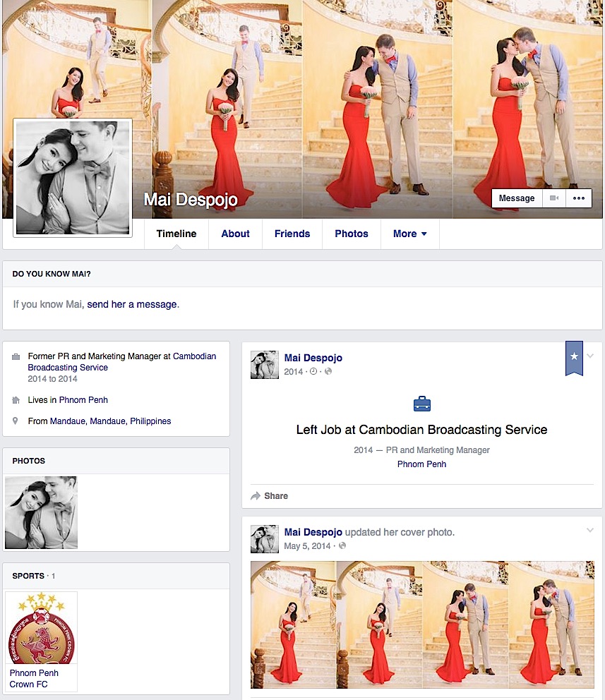The width and height of the screenshot is (605, 700).
Task: Click Phnom Penh link in Lives in
Action: pos(83,400)
